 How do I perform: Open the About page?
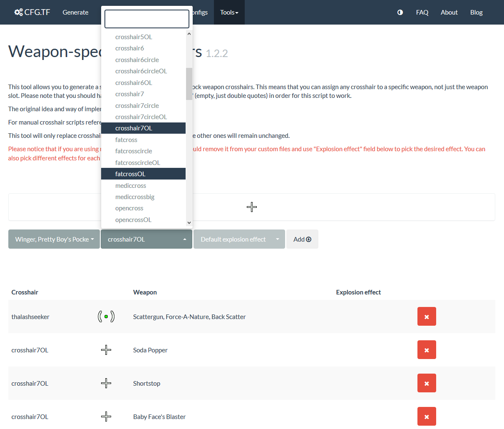pos(449,12)
